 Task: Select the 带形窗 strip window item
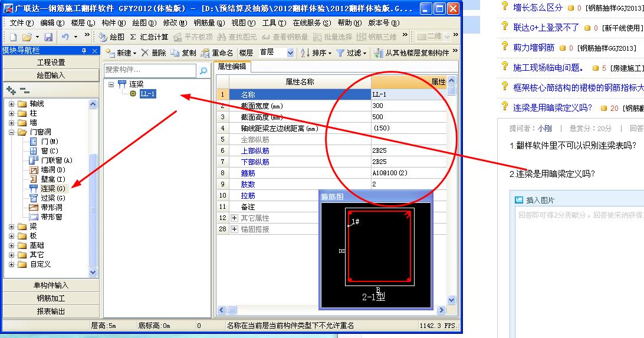(46, 217)
